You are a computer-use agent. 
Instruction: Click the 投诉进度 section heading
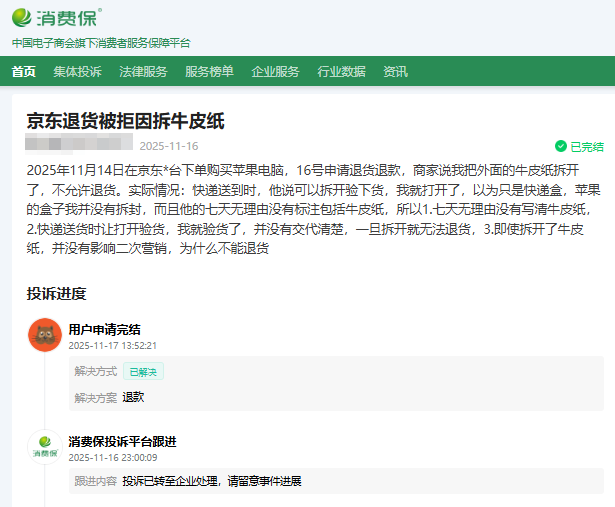[x=56, y=293]
